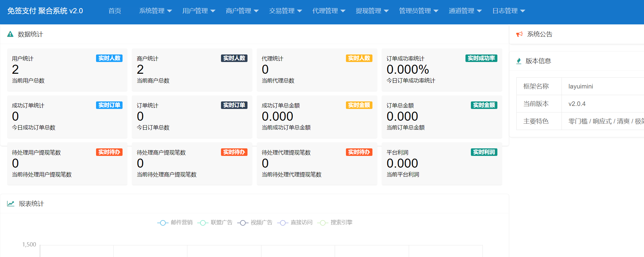Click the 订单成功率统计 card

[x=442, y=70]
